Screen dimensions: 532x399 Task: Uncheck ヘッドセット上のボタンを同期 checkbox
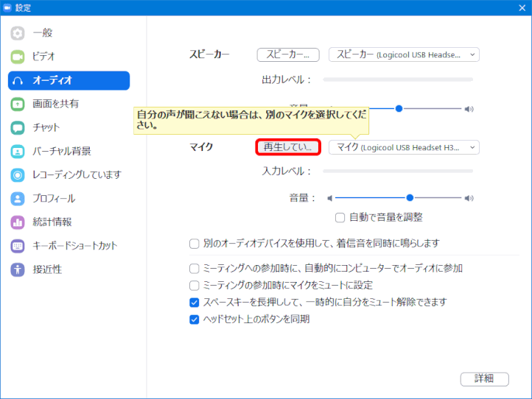point(194,319)
